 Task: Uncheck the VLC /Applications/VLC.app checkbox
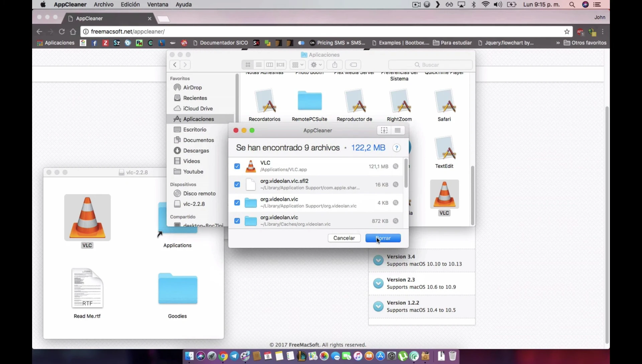pos(237,166)
